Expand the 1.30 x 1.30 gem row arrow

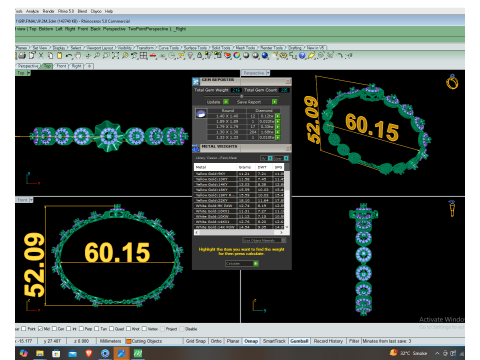pyautogui.click(x=278, y=132)
